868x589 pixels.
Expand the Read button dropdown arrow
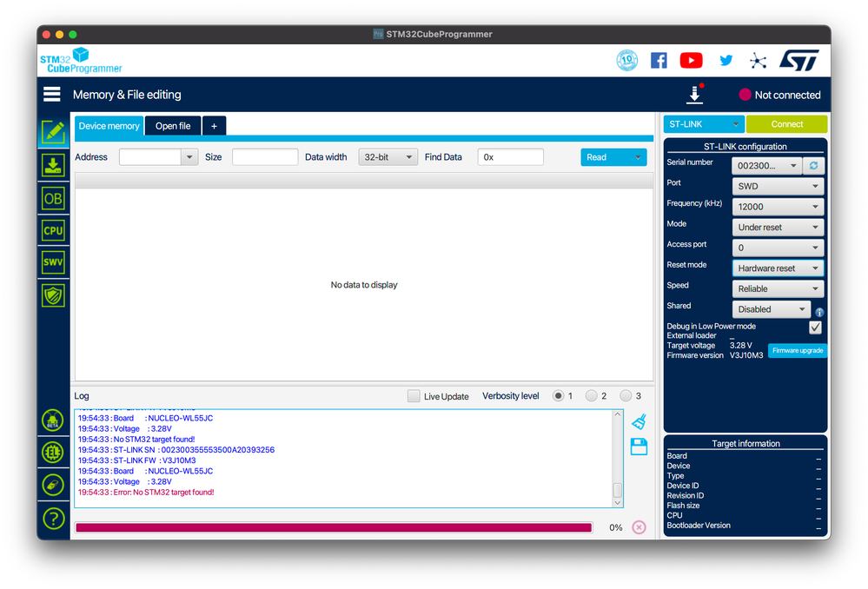coord(638,157)
